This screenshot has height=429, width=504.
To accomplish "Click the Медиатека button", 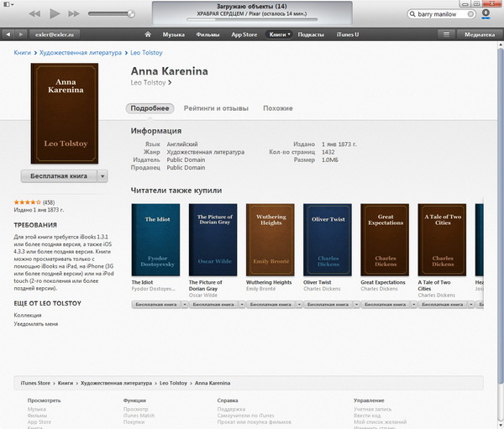I will click(480, 34).
